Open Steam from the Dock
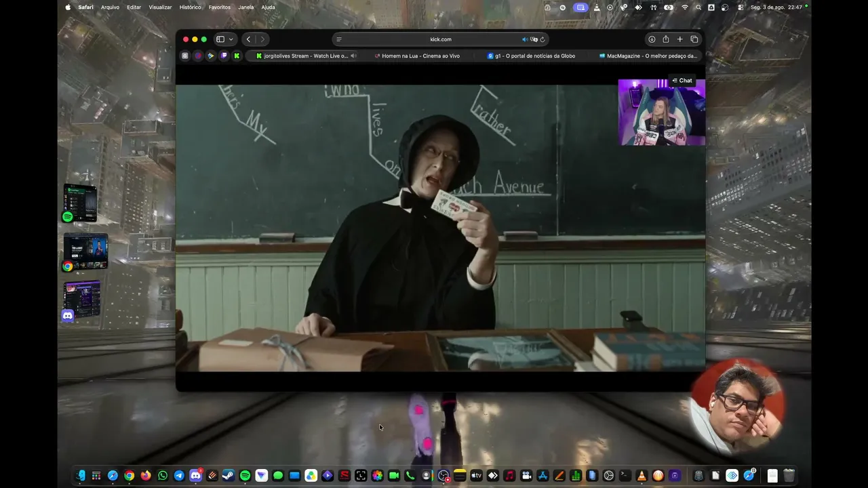The image size is (868, 488). point(229,476)
